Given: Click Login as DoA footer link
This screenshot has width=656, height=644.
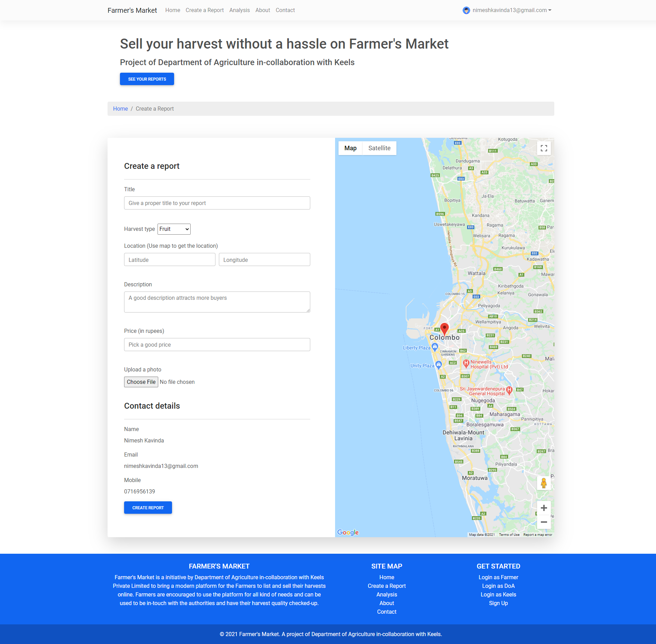Looking at the screenshot, I should coord(498,586).
